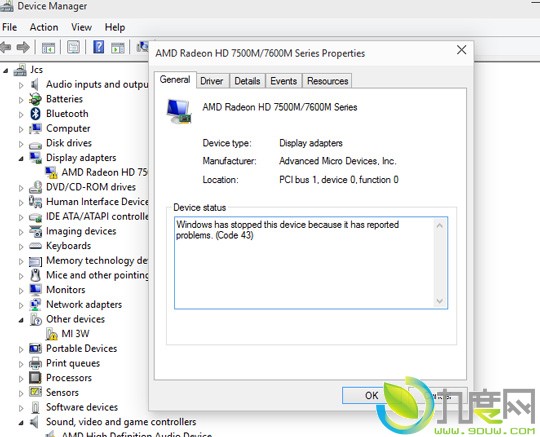Click the Device status scrollbar down arrow

click(x=440, y=301)
